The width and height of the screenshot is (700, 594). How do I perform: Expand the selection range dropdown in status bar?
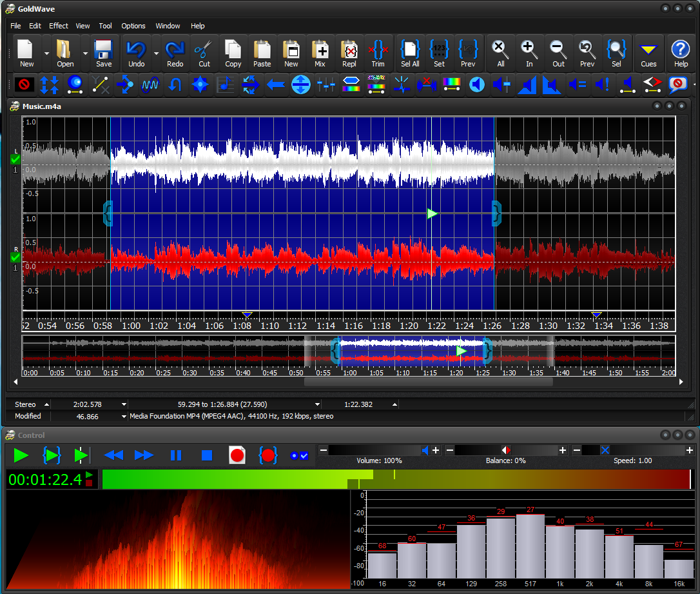316,404
